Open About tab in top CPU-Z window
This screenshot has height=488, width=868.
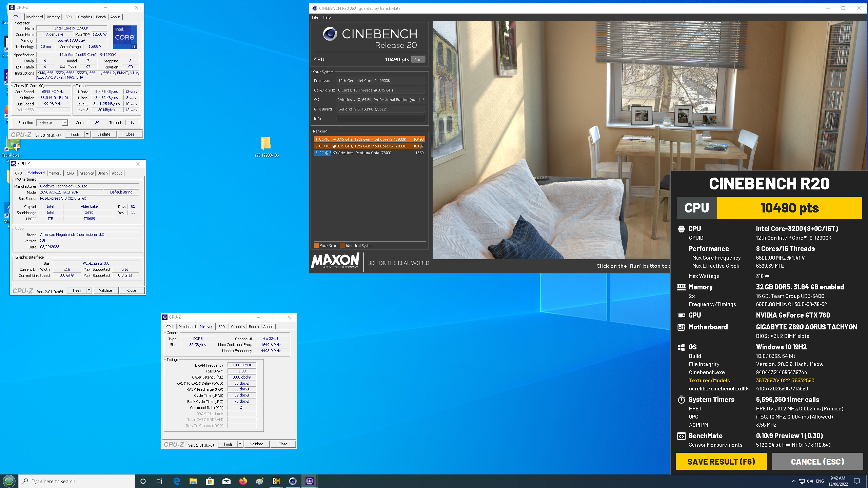click(x=115, y=17)
